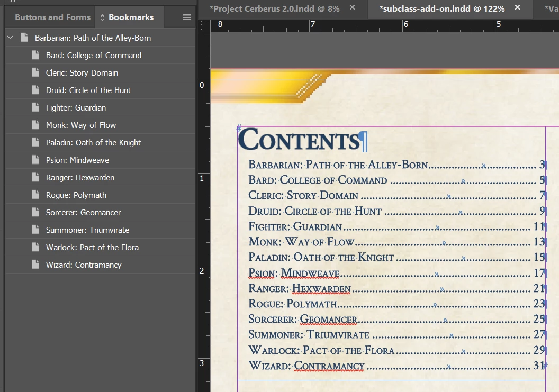
Task: Select bookmark Druid: Circle of the Hunt
Action: point(100,90)
